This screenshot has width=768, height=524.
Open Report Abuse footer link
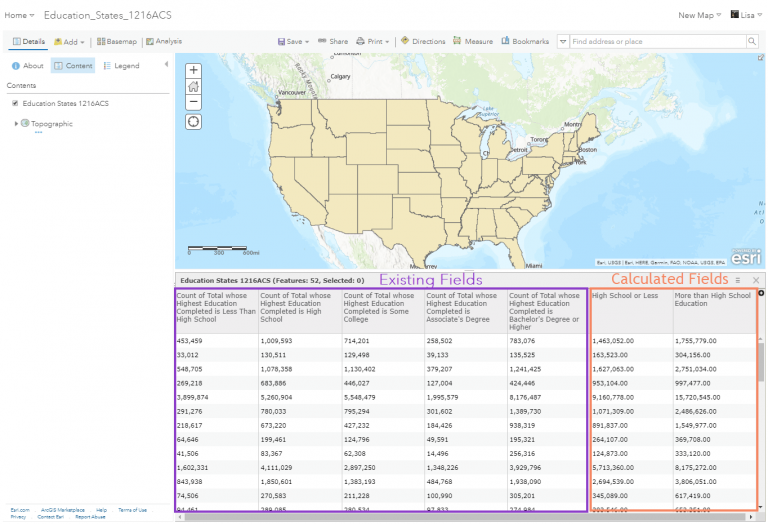coord(90,517)
